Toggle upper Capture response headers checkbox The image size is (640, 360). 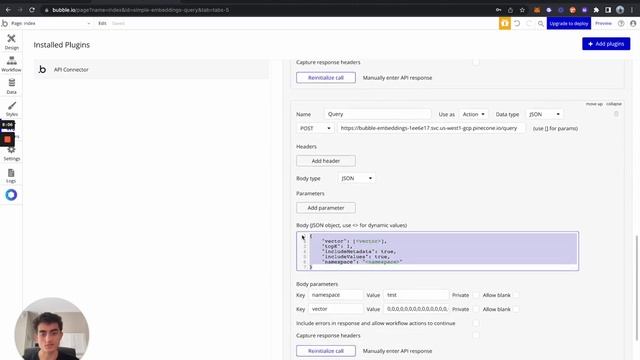tap(476, 62)
